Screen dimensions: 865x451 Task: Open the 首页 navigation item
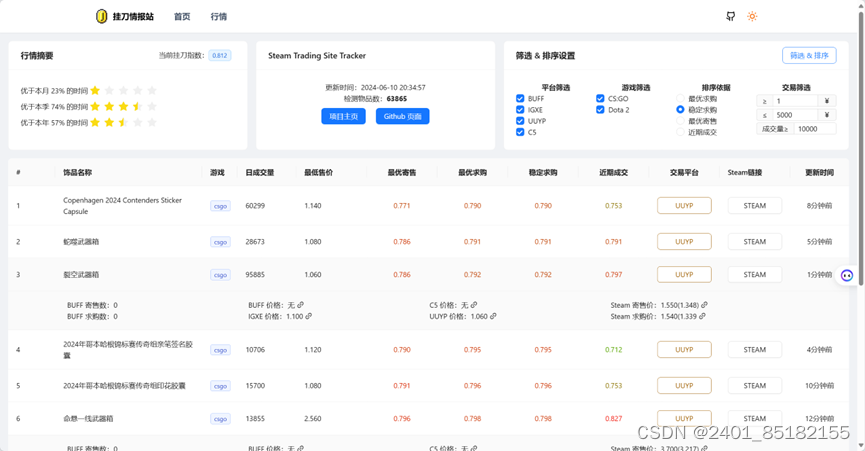[182, 17]
